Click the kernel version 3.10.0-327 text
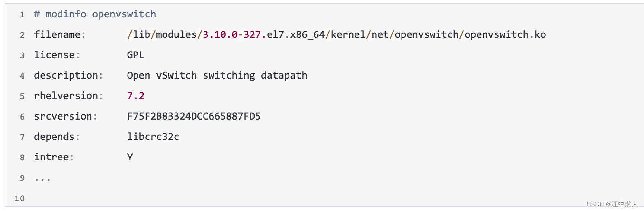The height and width of the screenshot is (211, 644). (232, 34)
